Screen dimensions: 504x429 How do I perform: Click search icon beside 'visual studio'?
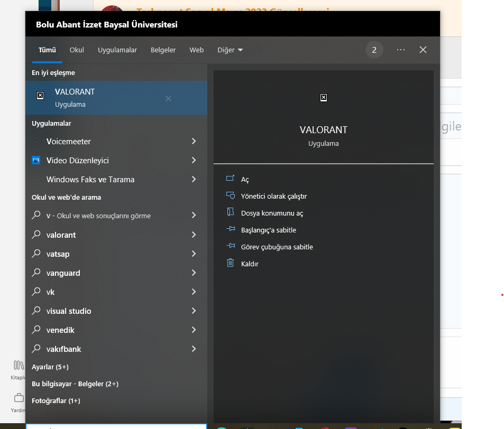tap(36, 310)
